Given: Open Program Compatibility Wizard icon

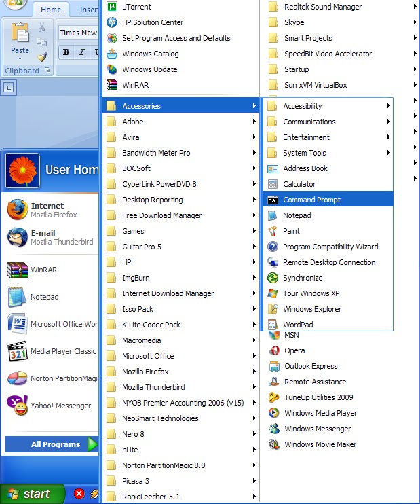Looking at the screenshot, I should [273, 247].
